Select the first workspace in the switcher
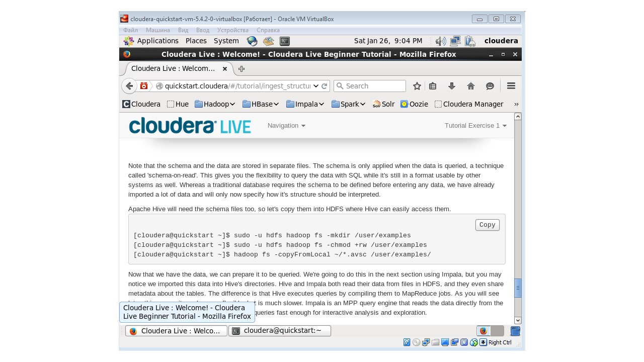644x362 pixels. [483, 331]
